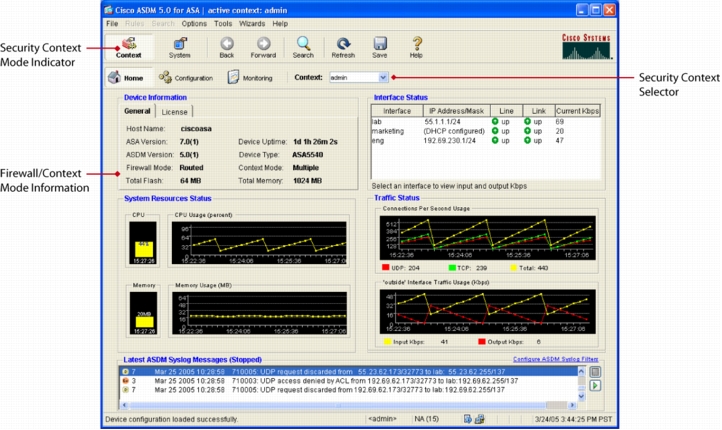The height and width of the screenshot is (430, 722).
Task: Click the NA (15) status bar entry
Action: coord(427,419)
